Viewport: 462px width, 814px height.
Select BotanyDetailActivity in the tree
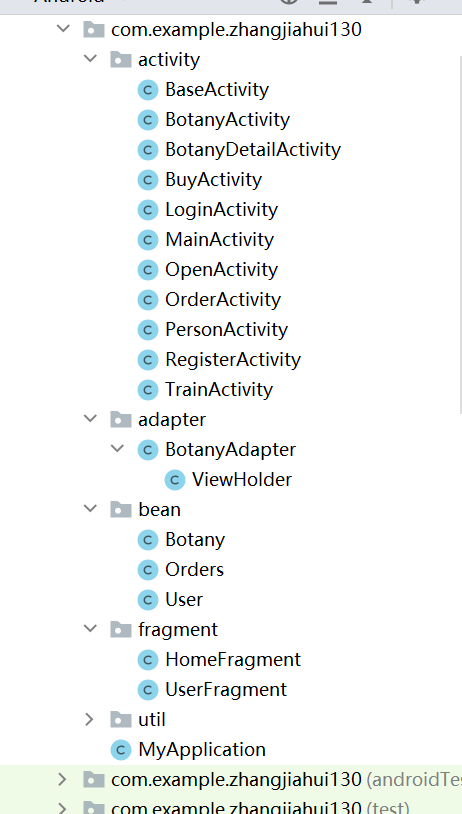point(253,150)
